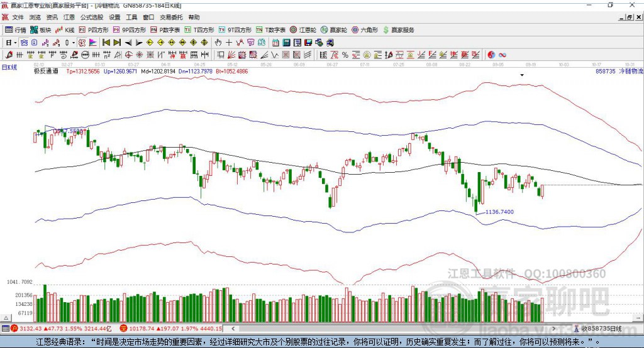
Task: Open the 设置 menu
Action: pyautogui.click(x=114, y=17)
